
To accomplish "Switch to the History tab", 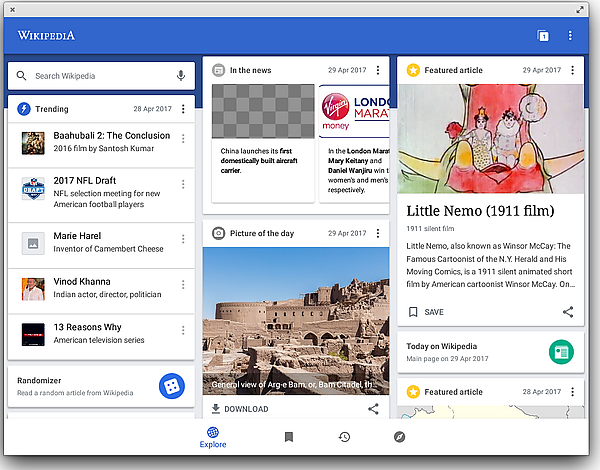I will [x=344, y=437].
